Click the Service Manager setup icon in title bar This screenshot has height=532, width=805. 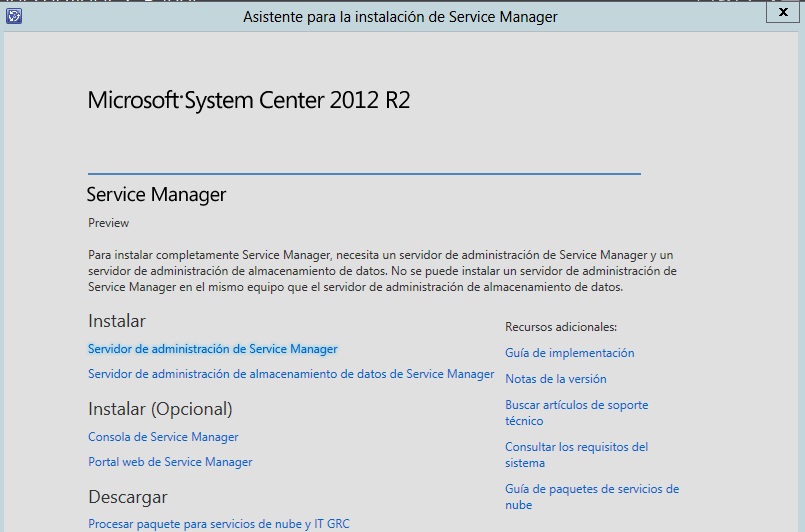(14, 16)
